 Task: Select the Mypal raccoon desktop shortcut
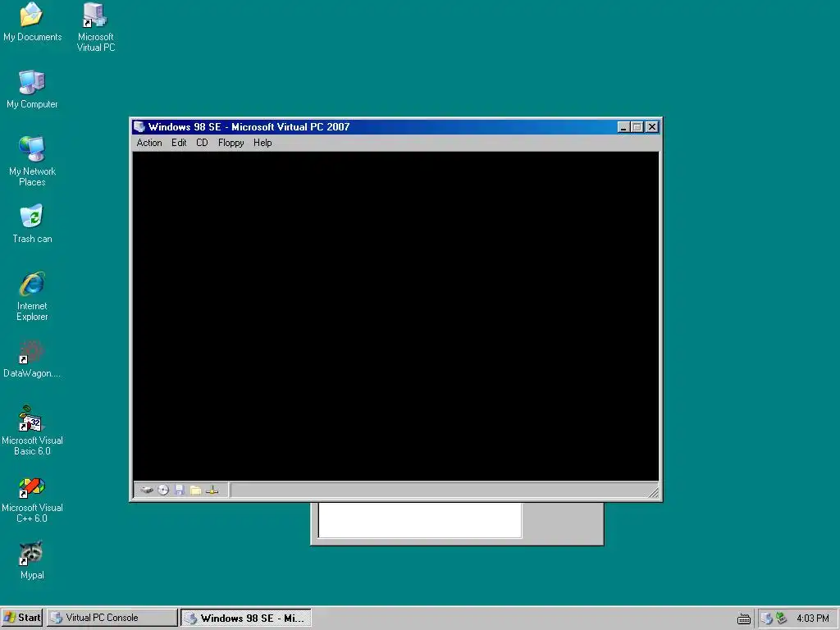pyautogui.click(x=32, y=561)
